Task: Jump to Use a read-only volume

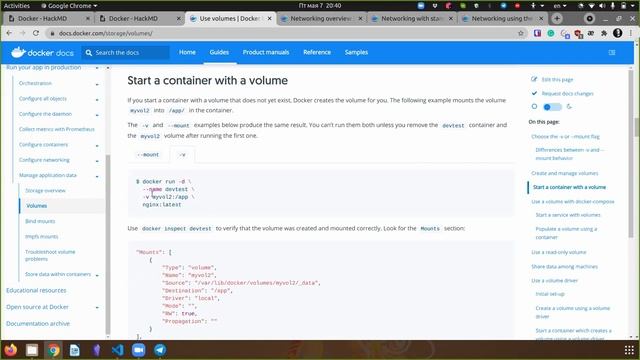Action: pyautogui.click(x=558, y=252)
